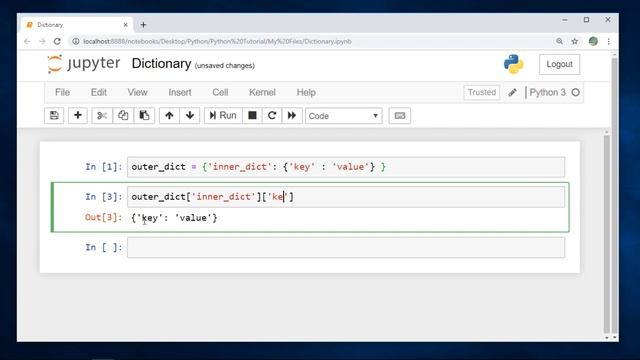Click the pencil edit mode icon
Viewport: 640px width, 360px height.
coord(513,93)
